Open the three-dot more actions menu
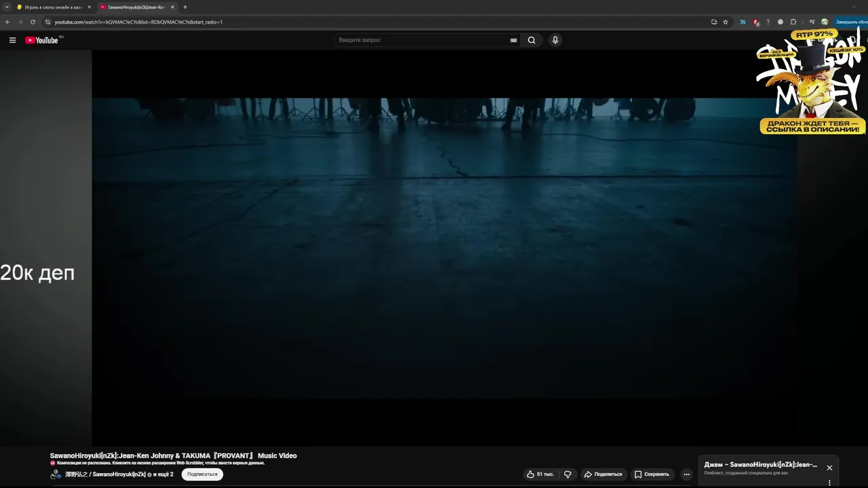 (686, 474)
